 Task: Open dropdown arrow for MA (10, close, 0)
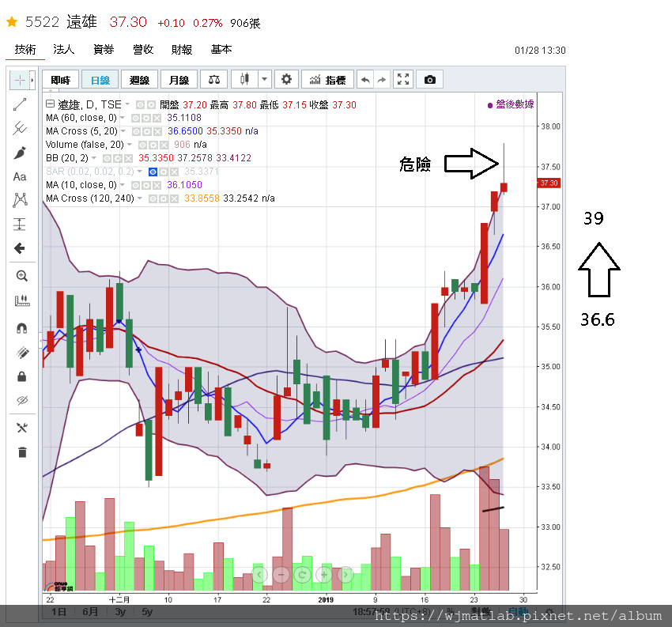point(123,185)
